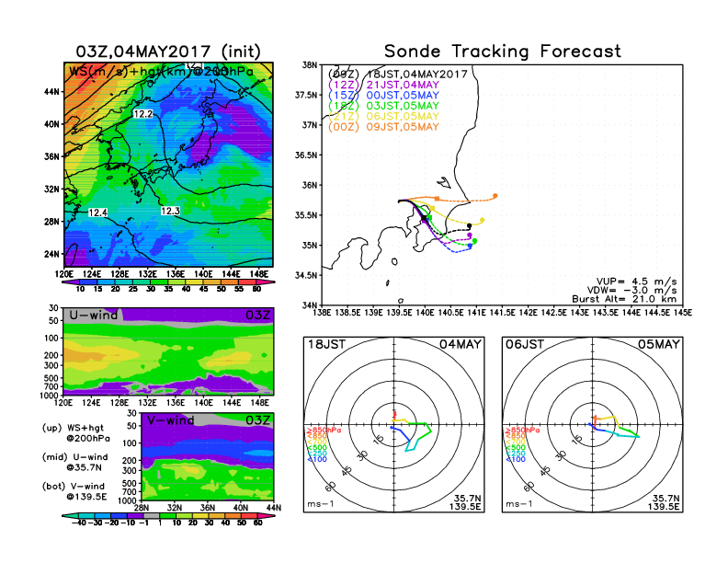728x563 pixels.
Task: Click the pink swatch right of 60 on the upper color bar
Action: [266, 282]
